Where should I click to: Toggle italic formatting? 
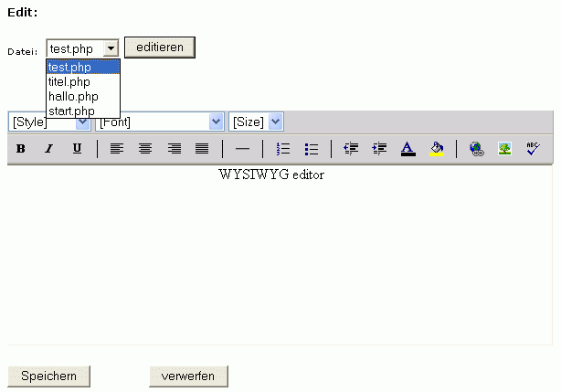click(49, 149)
